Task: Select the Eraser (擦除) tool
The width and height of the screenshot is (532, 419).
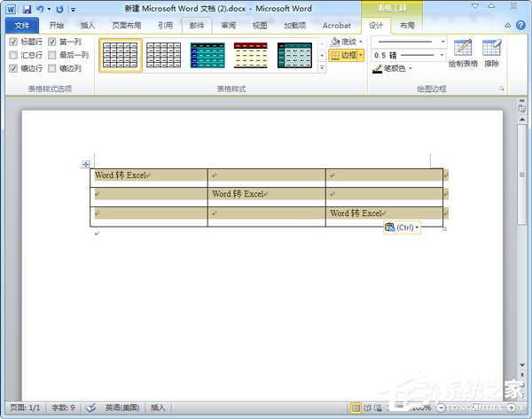Action: pos(491,51)
